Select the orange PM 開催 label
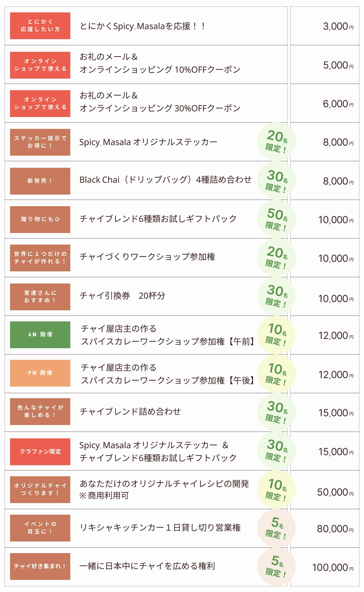The image size is (364, 592). 40,373
